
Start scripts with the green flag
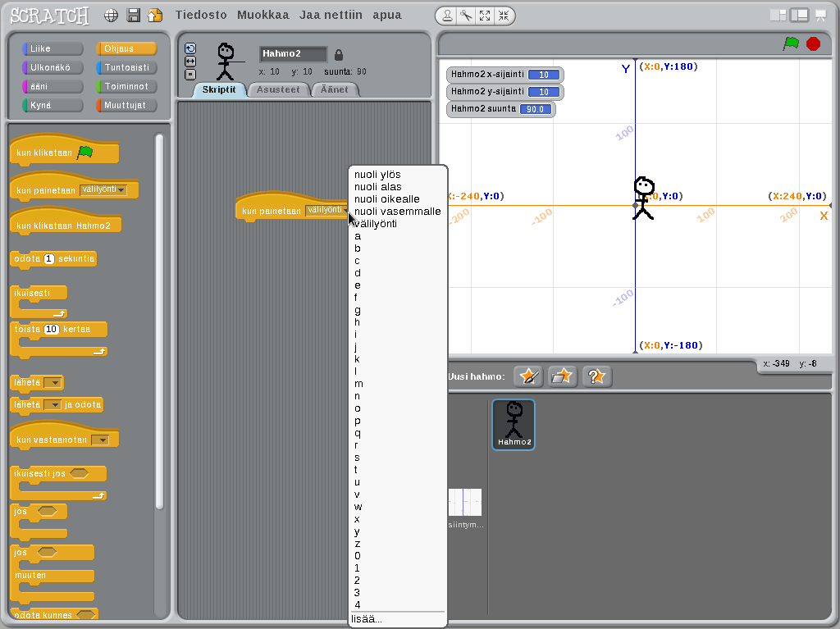[791, 43]
